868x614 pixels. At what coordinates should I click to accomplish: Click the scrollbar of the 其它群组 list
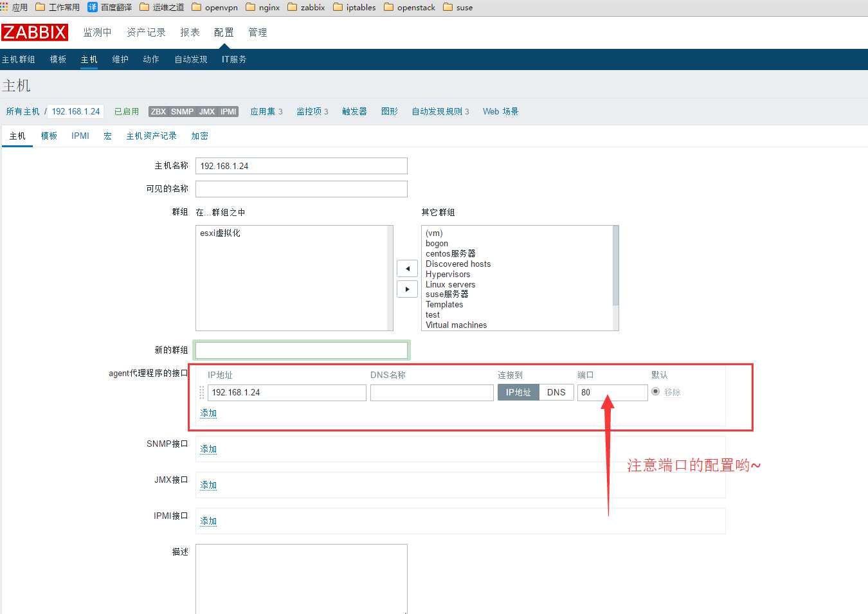coord(616,278)
